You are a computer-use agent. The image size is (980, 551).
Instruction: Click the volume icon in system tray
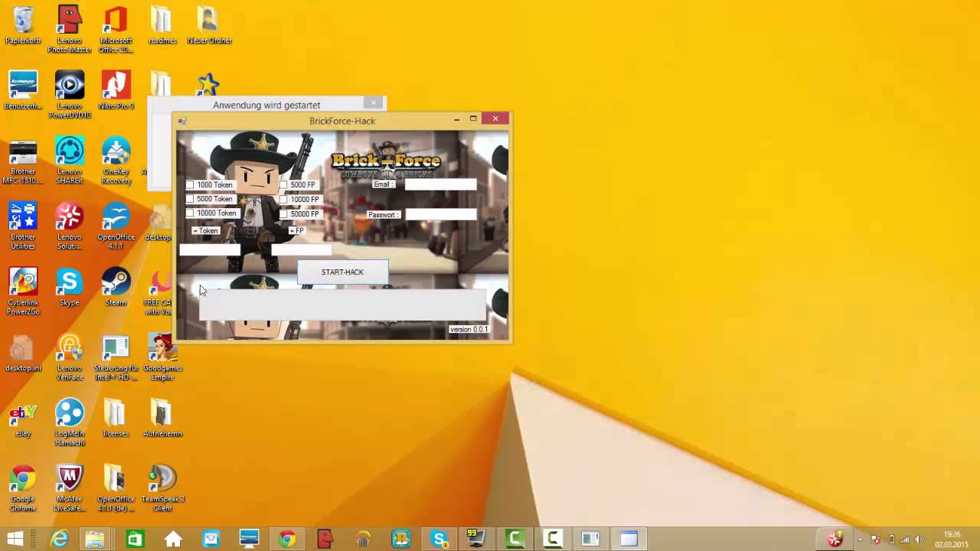coord(920,540)
